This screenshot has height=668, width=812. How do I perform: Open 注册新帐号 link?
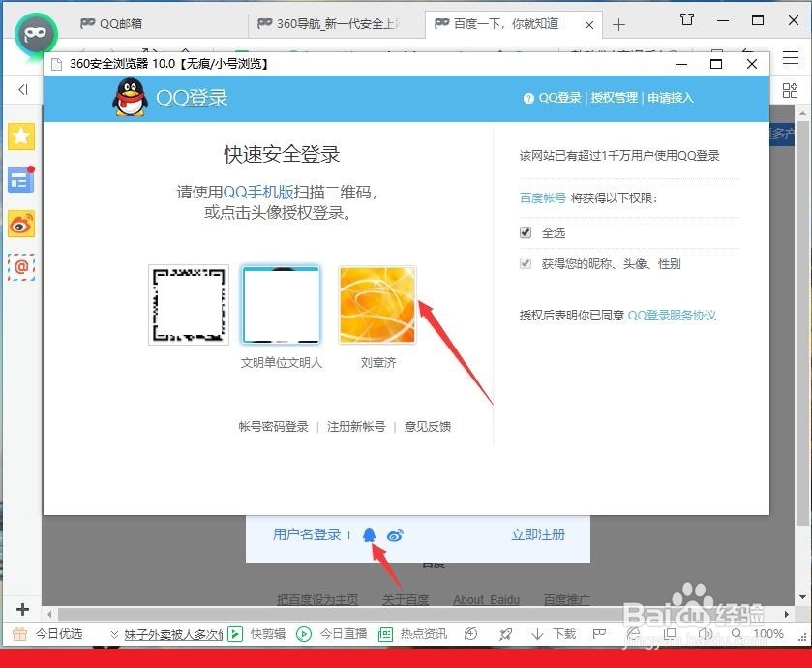tap(356, 427)
